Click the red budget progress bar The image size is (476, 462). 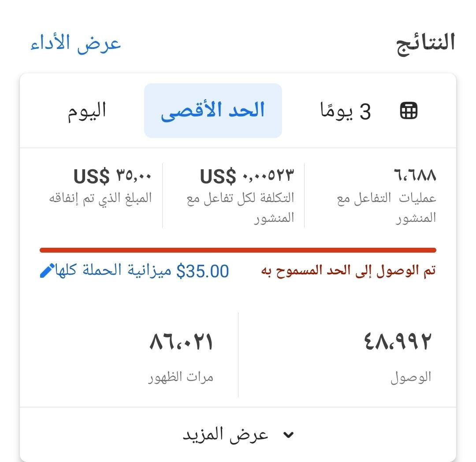(238, 250)
